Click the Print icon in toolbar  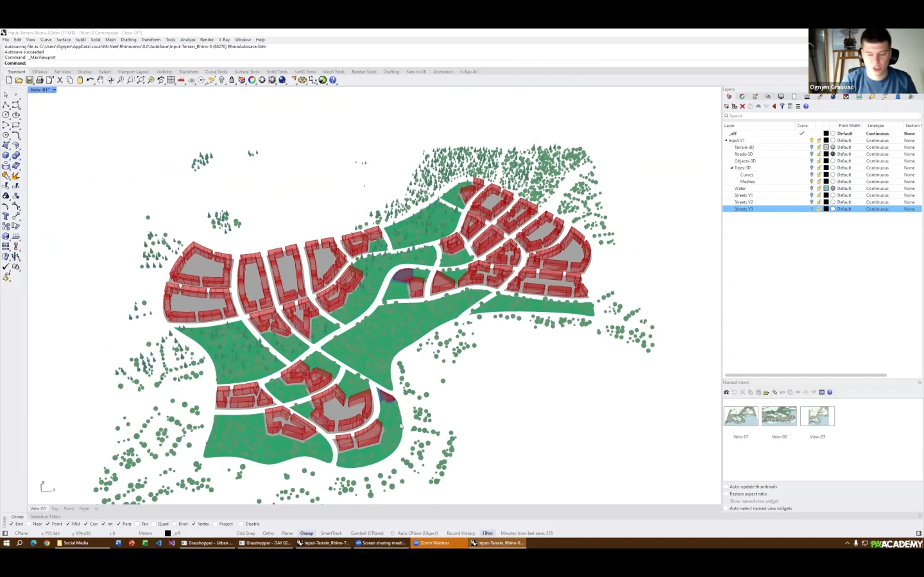click(x=39, y=80)
